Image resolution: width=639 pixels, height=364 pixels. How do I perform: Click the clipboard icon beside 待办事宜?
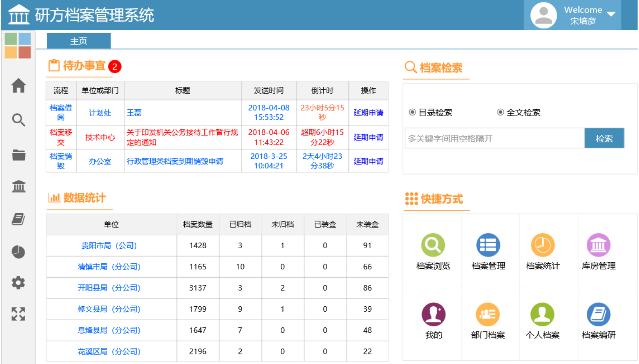coord(54,66)
